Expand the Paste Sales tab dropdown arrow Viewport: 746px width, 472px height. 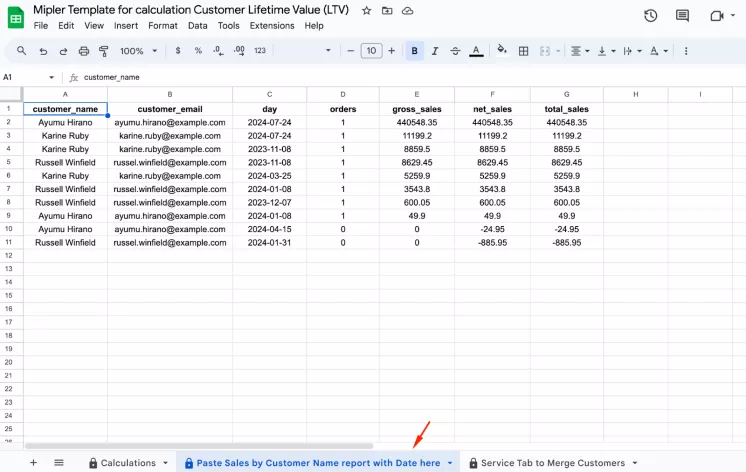(450, 463)
